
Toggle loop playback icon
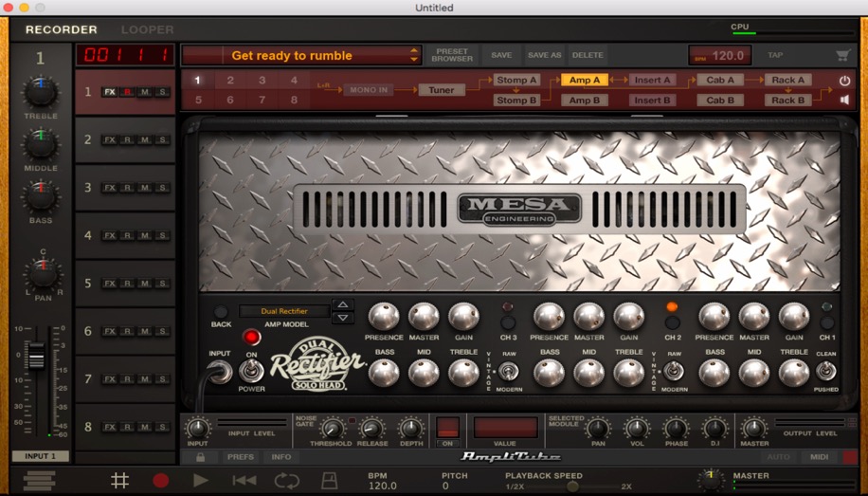tap(287, 480)
